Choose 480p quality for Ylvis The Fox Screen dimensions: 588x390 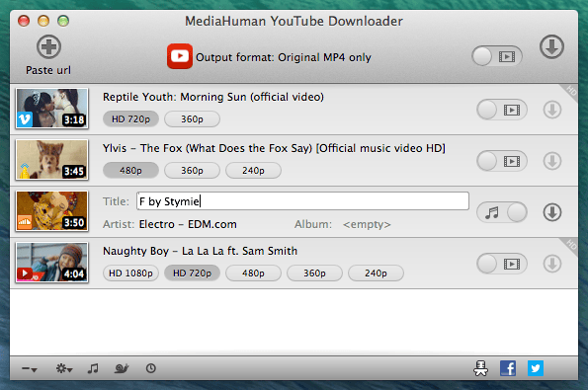pyautogui.click(x=130, y=171)
